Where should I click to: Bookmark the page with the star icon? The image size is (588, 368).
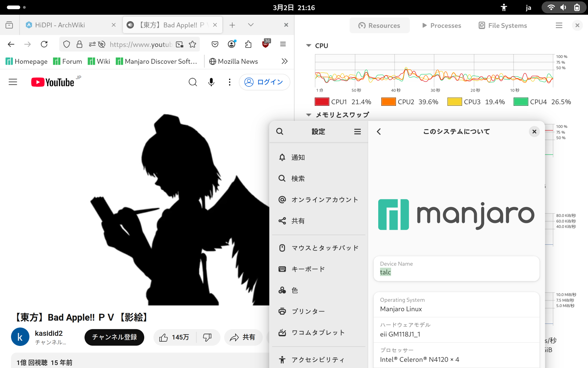(x=192, y=44)
